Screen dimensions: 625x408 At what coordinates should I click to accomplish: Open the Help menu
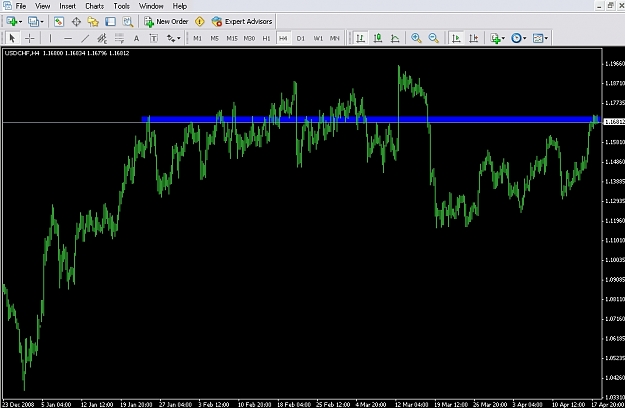pyautogui.click(x=180, y=6)
